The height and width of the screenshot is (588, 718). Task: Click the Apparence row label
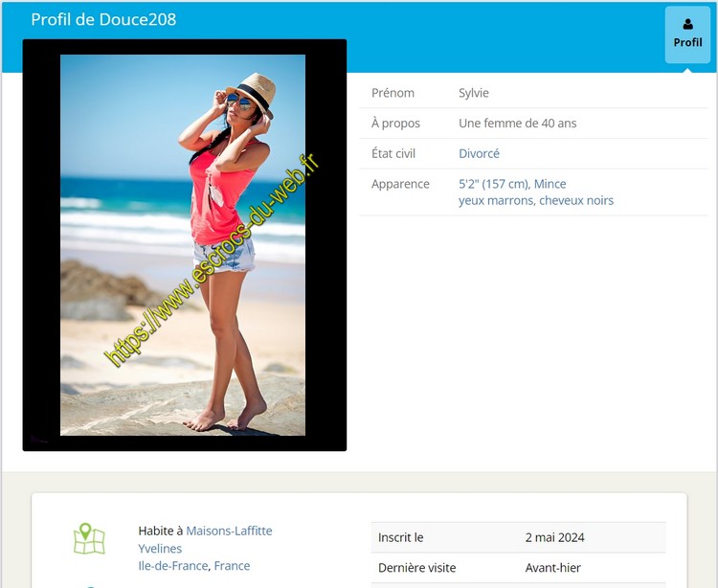point(400,184)
